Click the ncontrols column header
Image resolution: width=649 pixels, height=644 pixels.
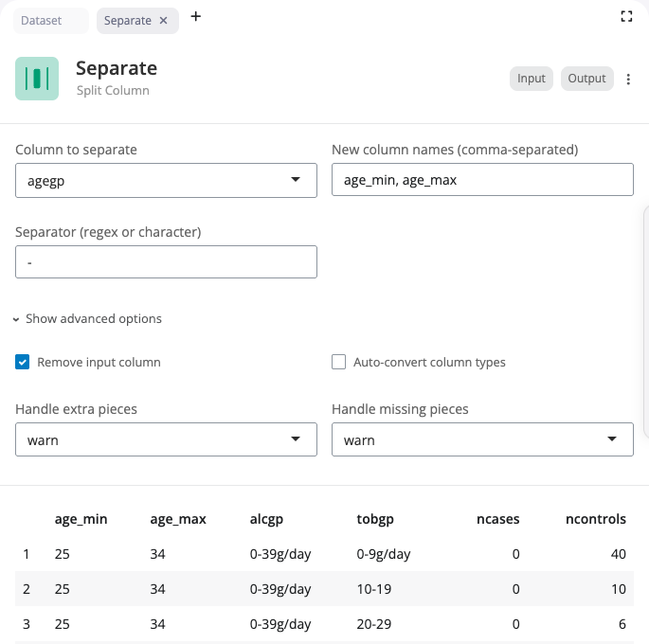pos(595,519)
